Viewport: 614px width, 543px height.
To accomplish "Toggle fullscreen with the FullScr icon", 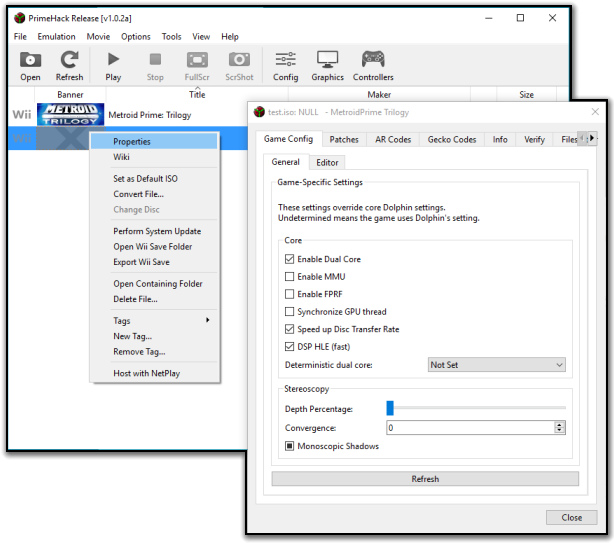I will tap(197, 66).
